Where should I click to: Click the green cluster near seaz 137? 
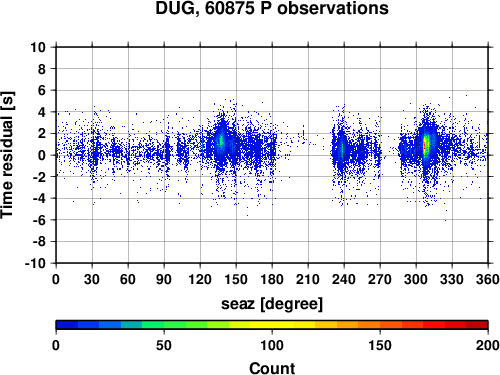click(x=220, y=141)
